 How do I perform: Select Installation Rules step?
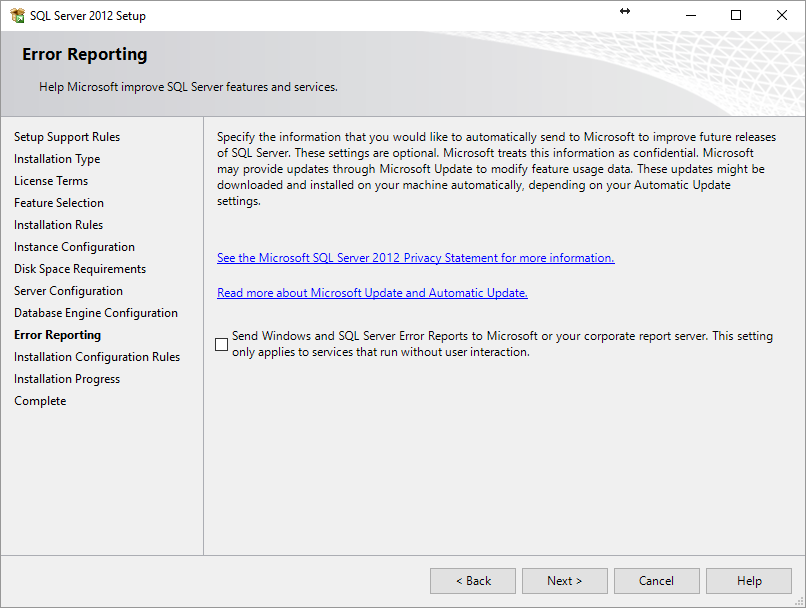click(x=58, y=225)
